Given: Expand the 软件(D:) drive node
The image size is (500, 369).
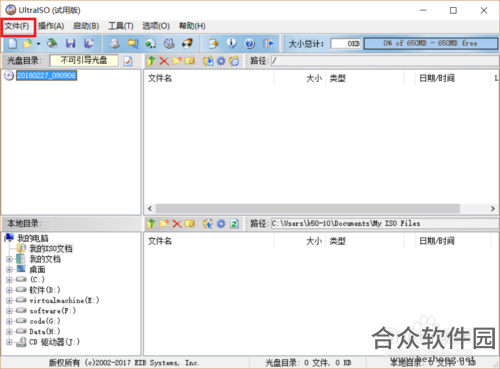Looking at the screenshot, I should pos(9,290).
